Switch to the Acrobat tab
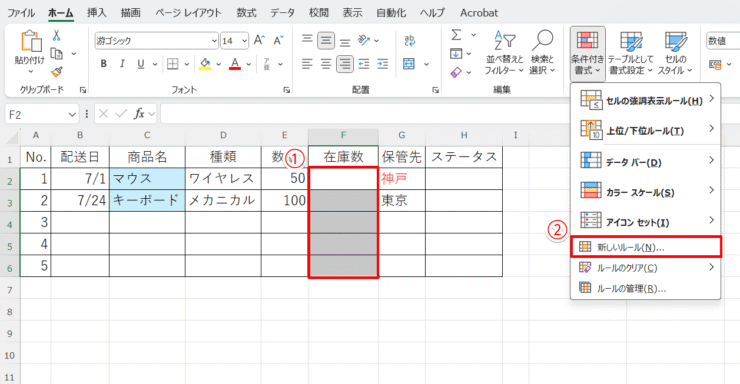 (x=479, y=13)
